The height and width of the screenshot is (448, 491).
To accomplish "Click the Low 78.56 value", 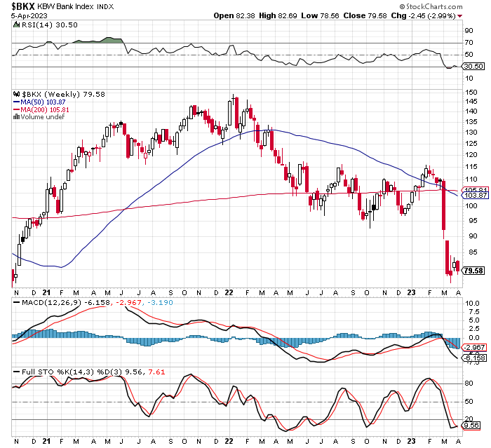I will point(320,15).
